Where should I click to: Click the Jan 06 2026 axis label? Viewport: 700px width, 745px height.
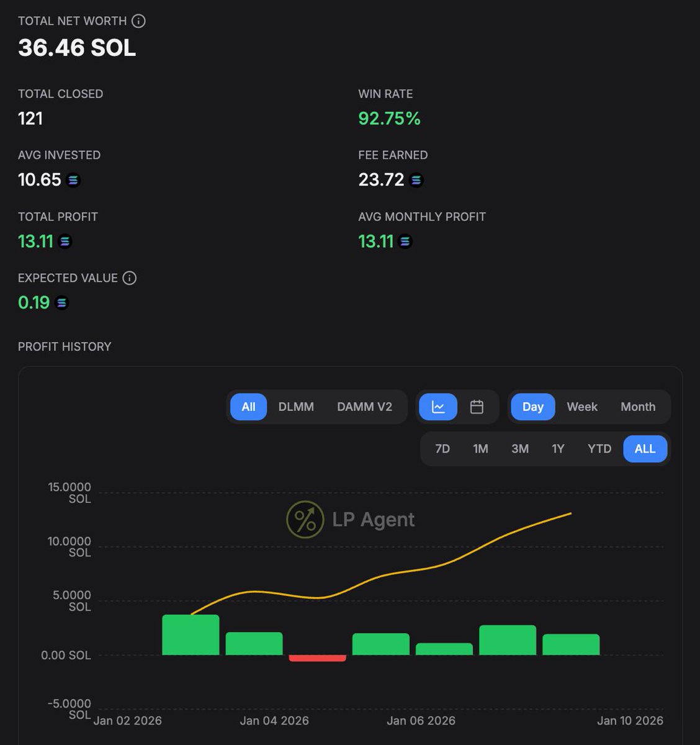(x=421, y=721)
